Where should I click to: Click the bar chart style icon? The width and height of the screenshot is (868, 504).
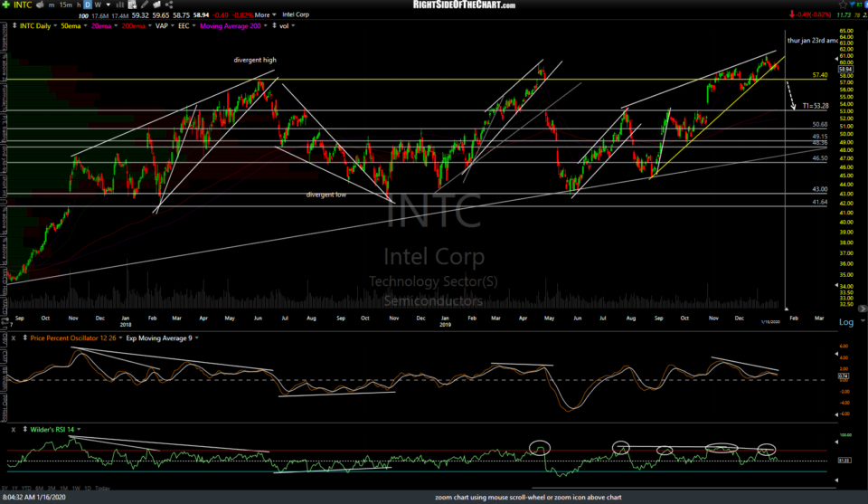coord(119,5)
